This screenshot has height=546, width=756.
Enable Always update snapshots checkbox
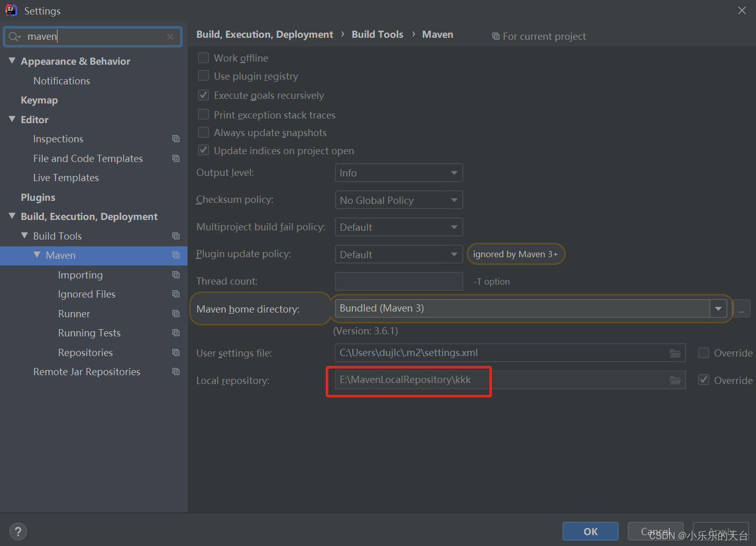pos(203,132)
